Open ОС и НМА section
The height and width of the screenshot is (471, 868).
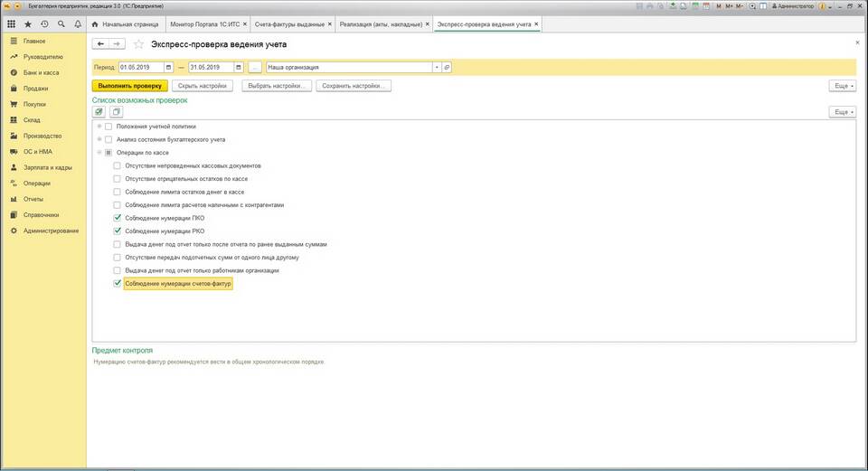(37, 152)
